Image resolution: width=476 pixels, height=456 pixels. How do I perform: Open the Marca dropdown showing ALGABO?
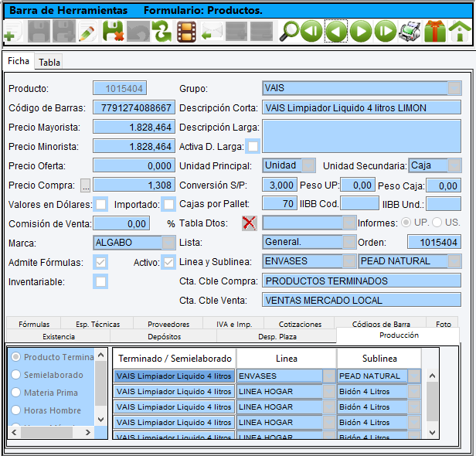[168, 242]
